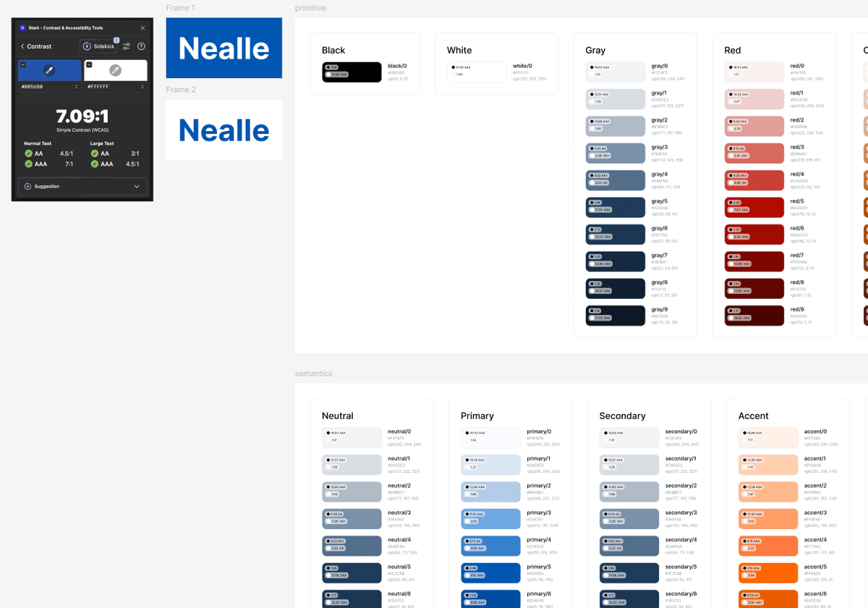Viewport: 868px width, 608px height.
Task: Open the small dropdown on the white color swatch
Action: point(88,64)
